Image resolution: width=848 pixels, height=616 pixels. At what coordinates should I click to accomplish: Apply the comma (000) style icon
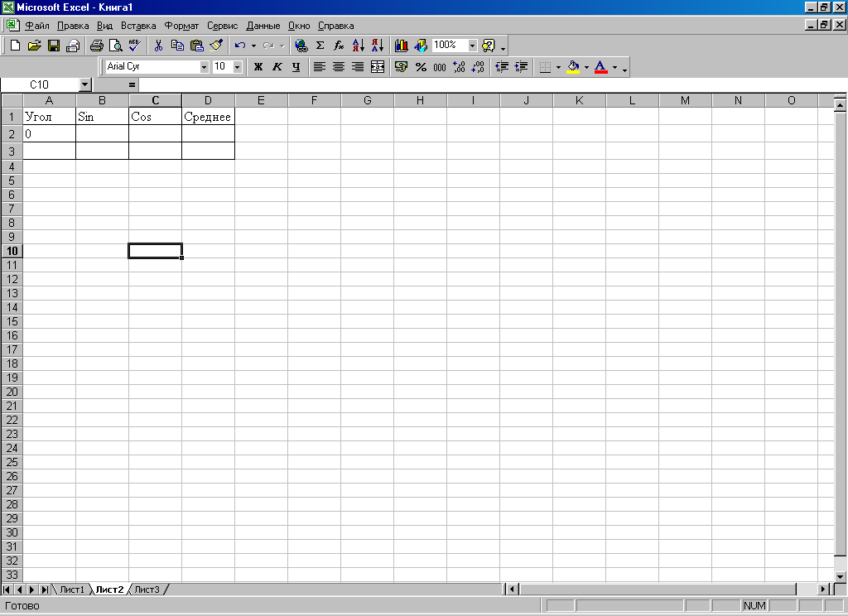click(x=440, y=67)
